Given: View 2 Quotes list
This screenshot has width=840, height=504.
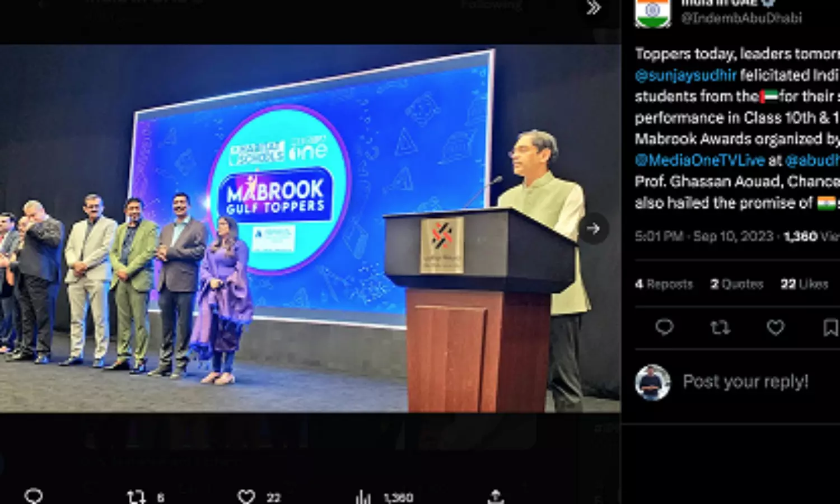Looking at the screenshot, I should tap(736, 284).
